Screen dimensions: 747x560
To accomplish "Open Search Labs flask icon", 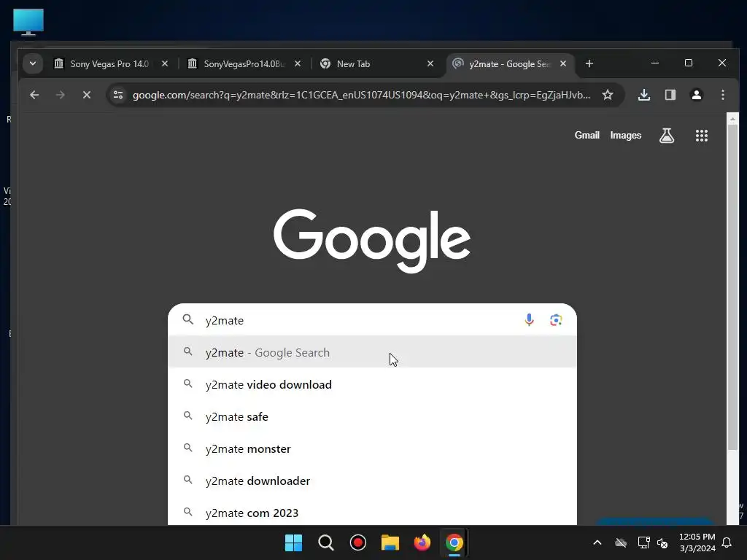I will click(667, 136).
